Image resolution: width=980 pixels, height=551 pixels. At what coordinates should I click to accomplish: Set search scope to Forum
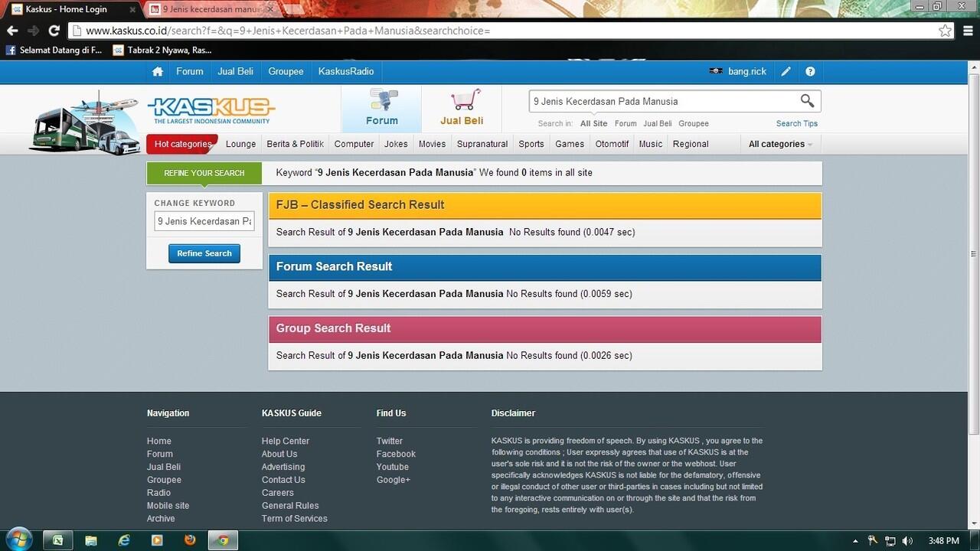(626, 123)
